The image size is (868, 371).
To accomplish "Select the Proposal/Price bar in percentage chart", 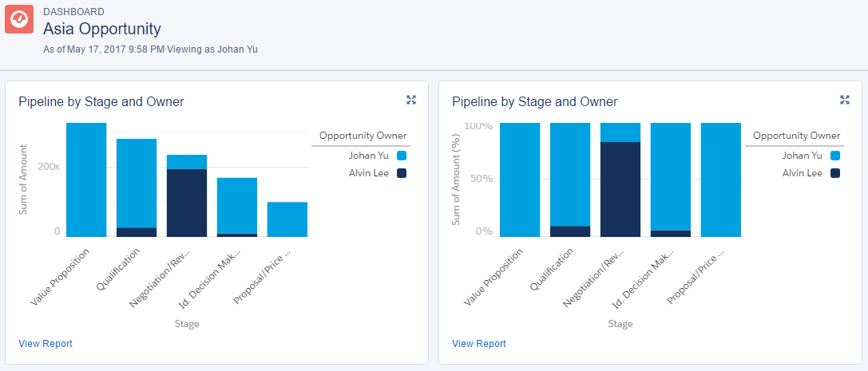I will click(x=721, y=180).
